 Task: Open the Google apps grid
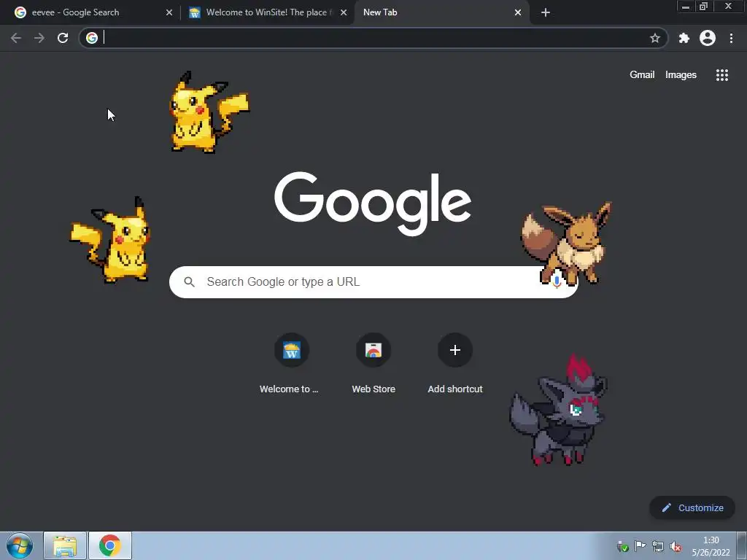pos(722,75)
